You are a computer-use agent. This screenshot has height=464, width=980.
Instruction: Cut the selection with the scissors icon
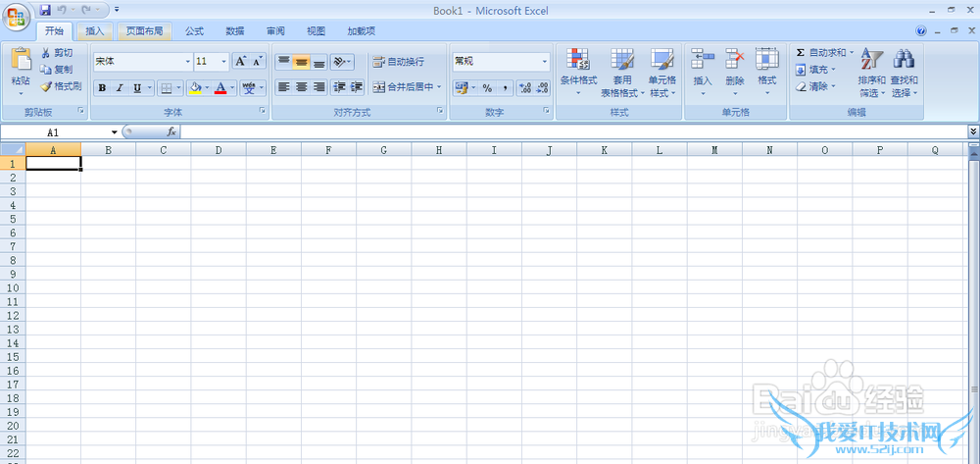46,53
